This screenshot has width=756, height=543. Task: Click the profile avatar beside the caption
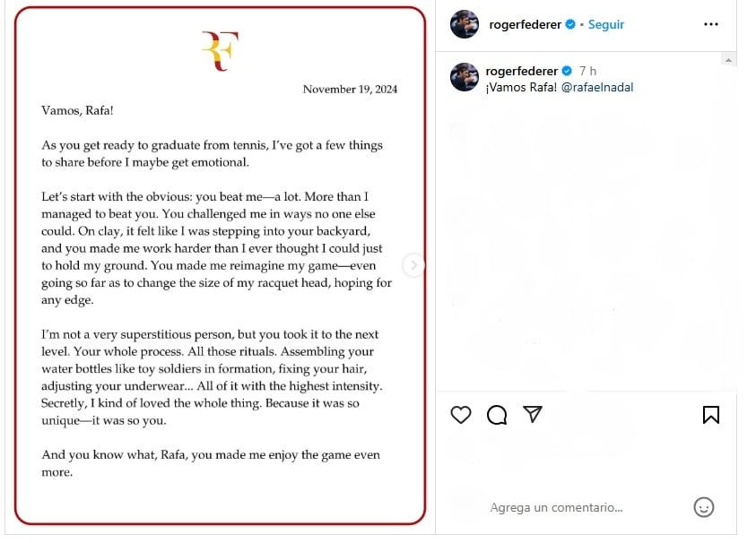[x=464, y=75]
